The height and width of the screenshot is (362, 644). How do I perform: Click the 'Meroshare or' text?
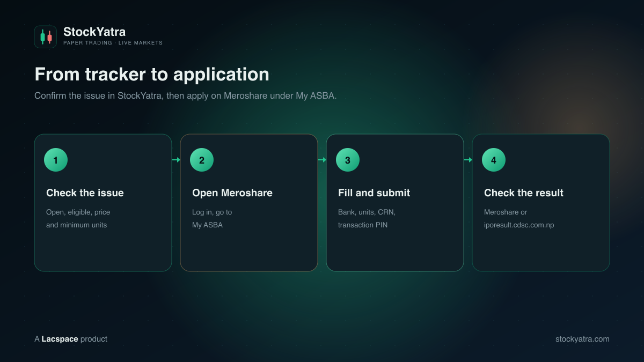tap(506, 212)
